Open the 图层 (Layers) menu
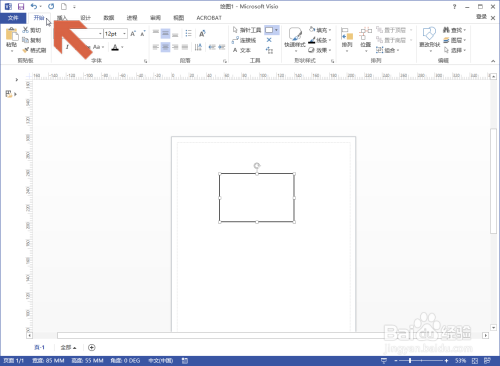The width and height of the screenshot is (500, 366). (454, 40)
